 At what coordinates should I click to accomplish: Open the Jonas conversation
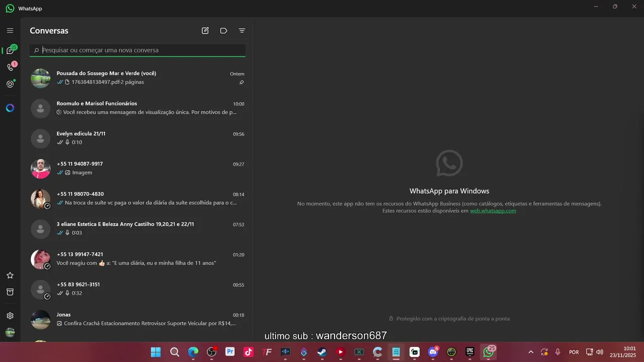click(x=137, y=319)
